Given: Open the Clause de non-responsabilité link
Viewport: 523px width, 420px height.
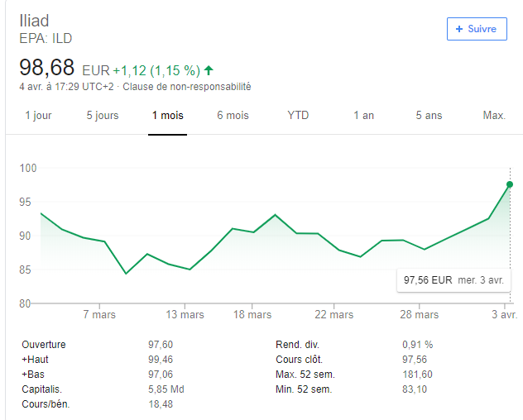Looking at the screenshot, I should (187, 87).
